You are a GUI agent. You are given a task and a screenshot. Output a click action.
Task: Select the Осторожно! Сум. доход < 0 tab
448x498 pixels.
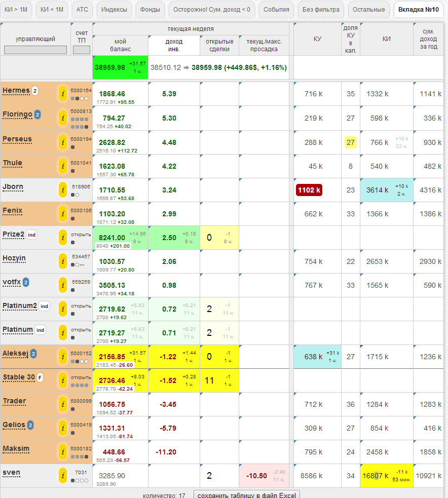(212, 10)
